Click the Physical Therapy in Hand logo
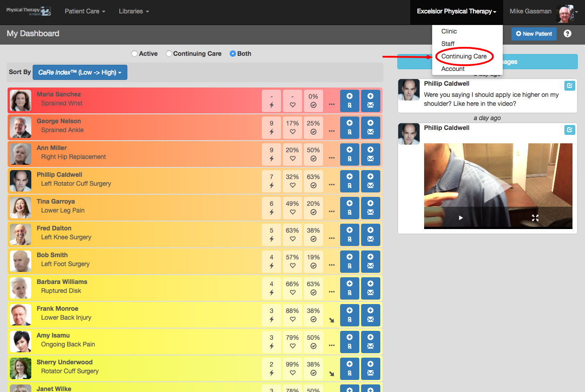 (29, 11)
